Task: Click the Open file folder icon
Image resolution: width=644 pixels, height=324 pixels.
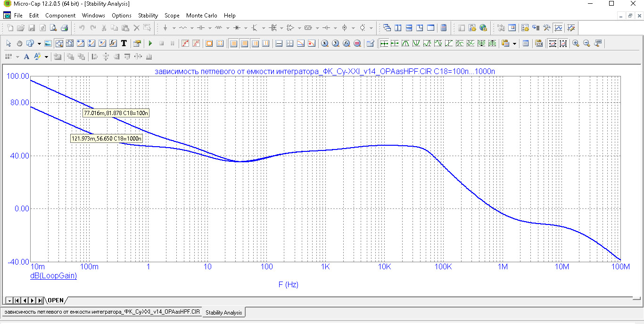Action: point(21,28)
